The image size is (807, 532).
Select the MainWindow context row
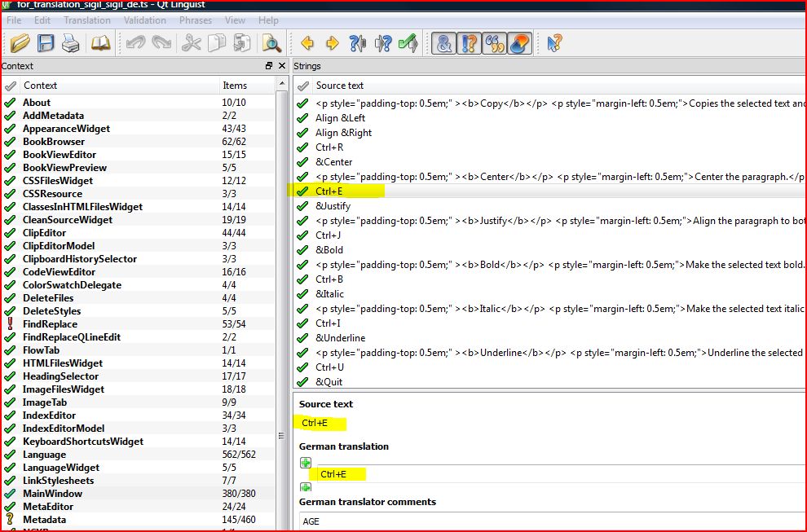139,494
